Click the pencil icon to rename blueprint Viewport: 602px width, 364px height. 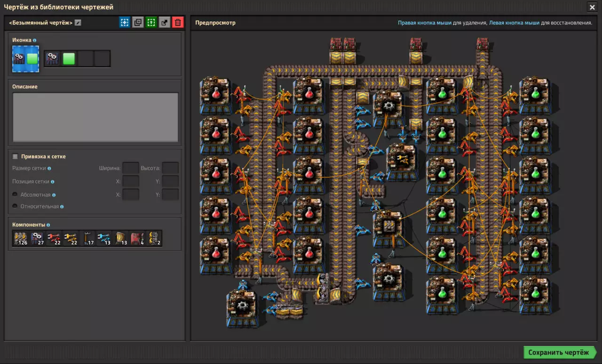click(x=78, y=23)
